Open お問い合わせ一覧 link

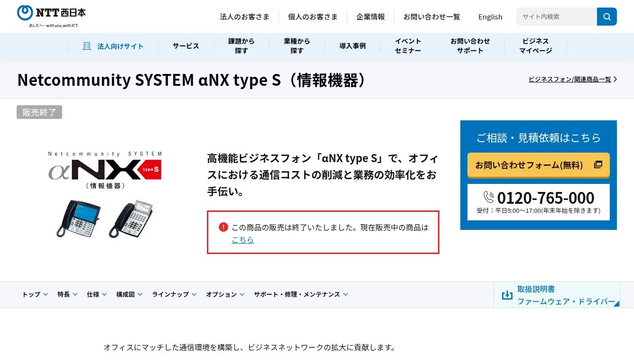[432, 17]
